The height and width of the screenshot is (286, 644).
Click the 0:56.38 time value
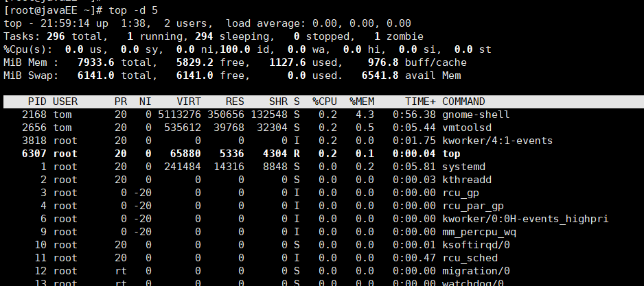point(414,115)
